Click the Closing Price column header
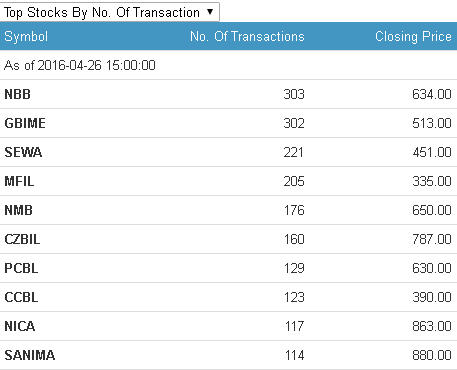This screenshot has width=457, height=370. pos(413,36)
